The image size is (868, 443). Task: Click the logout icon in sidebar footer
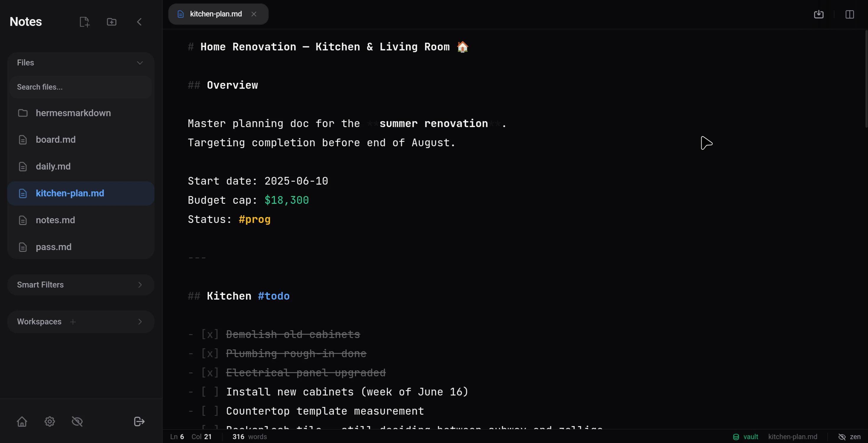point(139,421)
